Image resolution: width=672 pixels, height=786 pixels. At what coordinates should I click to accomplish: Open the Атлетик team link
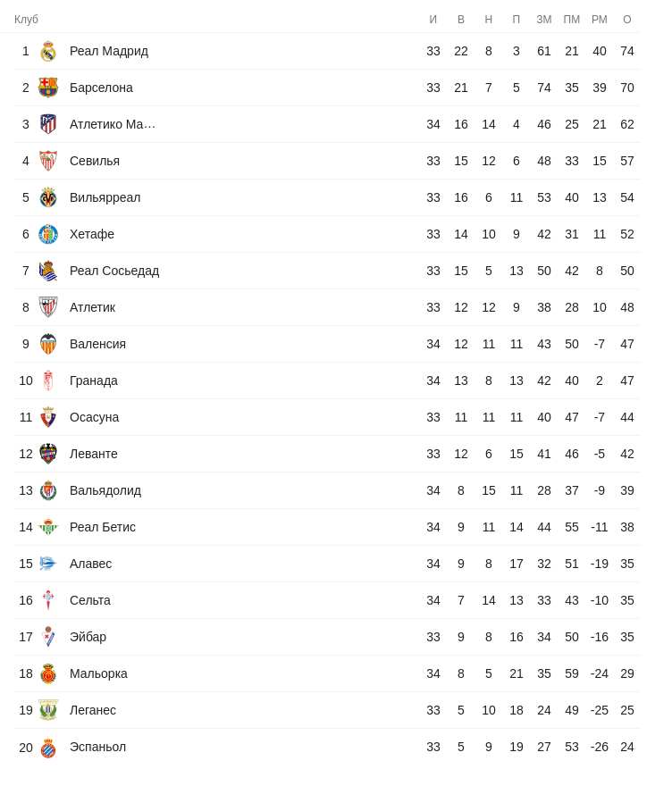point(92,307)
